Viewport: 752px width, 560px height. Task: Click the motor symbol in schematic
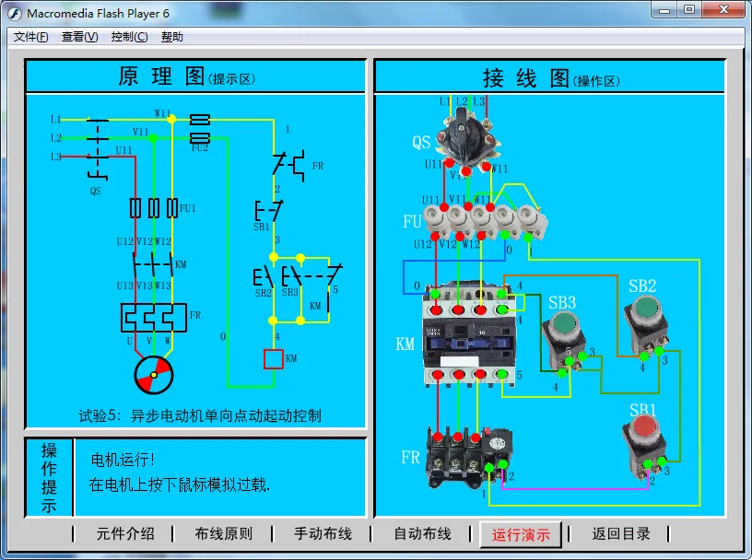[x=154, y=375]
